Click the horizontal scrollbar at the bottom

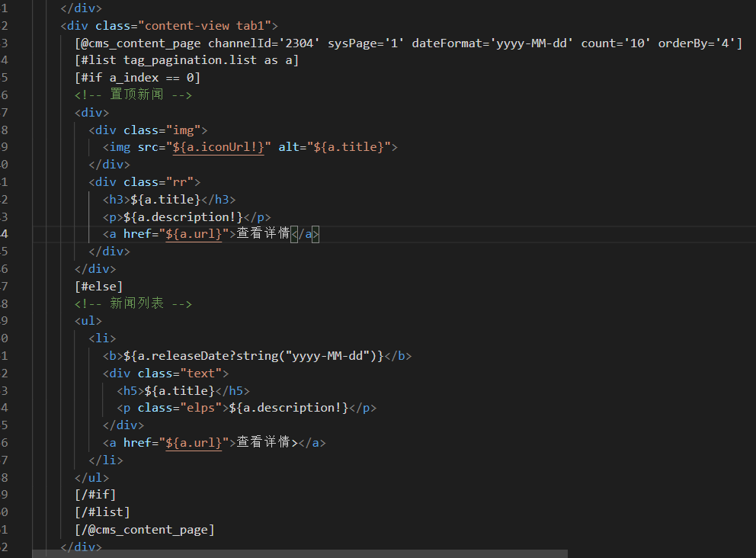(x=300, y=553)
